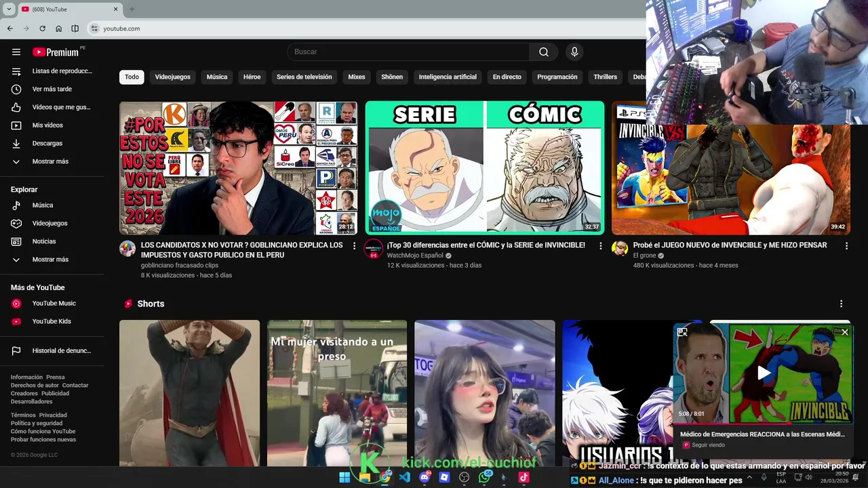This screenshot has width=868, height=488.
Task: Click the browser home button
Action: (59, 28)
